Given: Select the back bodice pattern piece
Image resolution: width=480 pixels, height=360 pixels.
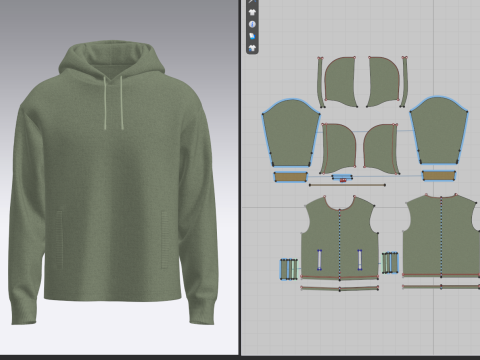Looking at the screenshot, I should pyautogui.click(x=442, y=235).
